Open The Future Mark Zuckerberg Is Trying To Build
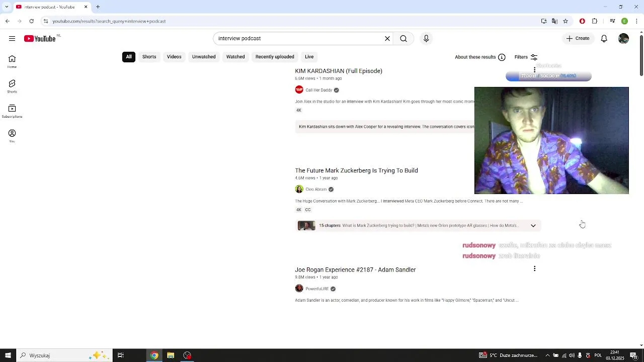Viewport: 644px width, 362px height. pyautogui.click(x=356, y=170)
